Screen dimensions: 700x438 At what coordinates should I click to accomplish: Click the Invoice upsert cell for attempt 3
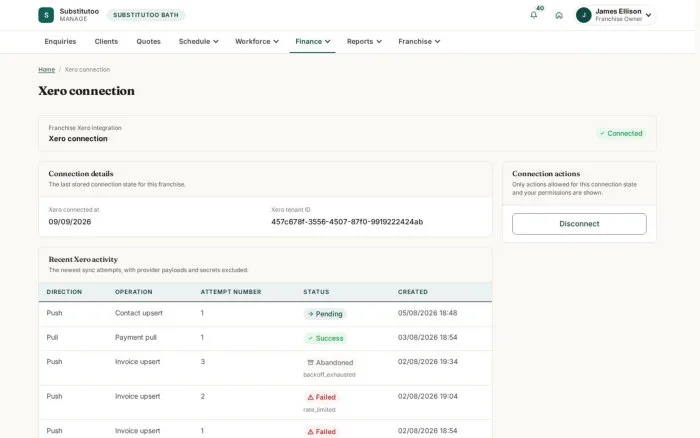(x=138, y=362)
